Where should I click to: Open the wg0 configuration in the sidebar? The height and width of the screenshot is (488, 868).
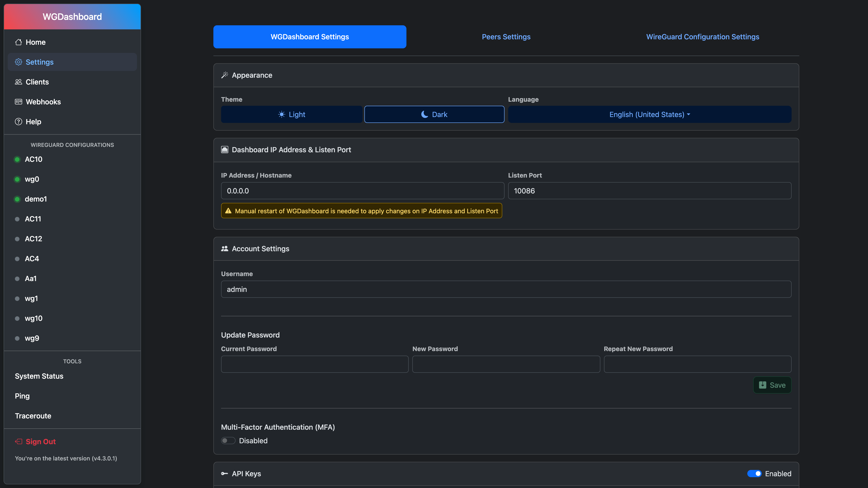32,179
